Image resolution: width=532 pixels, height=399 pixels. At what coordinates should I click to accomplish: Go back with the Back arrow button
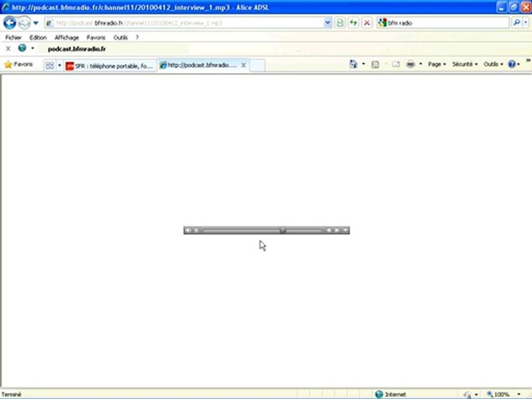pyautogui.click(x=9, y=23)
